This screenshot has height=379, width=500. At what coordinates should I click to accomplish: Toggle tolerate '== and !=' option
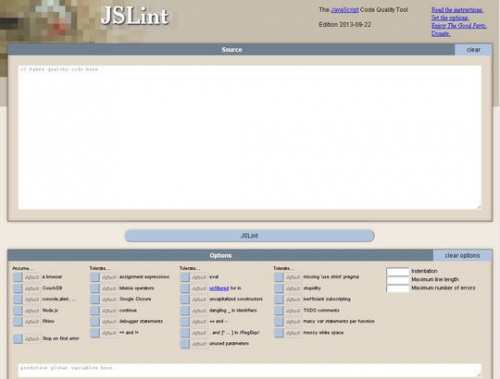click(x=95, y=333)
